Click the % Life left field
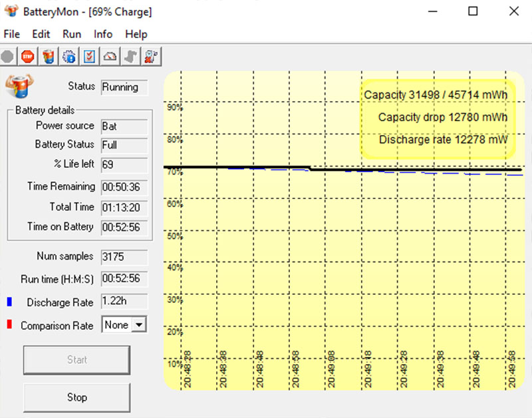The image size is (532, 418). coord(124,164)
